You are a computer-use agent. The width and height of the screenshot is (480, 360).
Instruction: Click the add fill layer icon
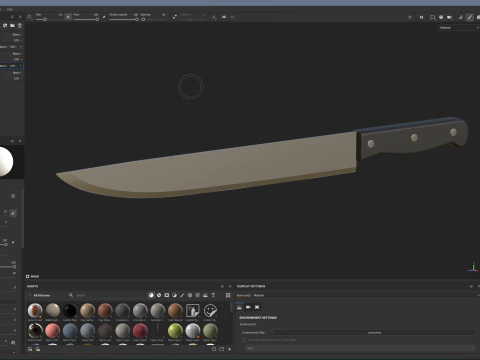[x=5, y=25]
